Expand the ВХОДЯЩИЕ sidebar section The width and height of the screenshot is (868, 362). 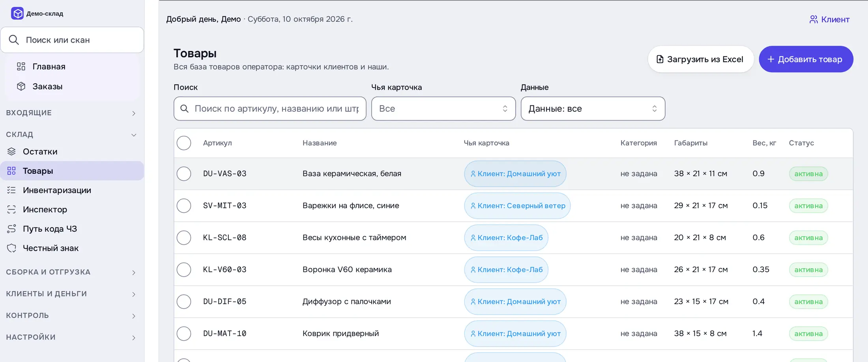(x=72, y=113)
